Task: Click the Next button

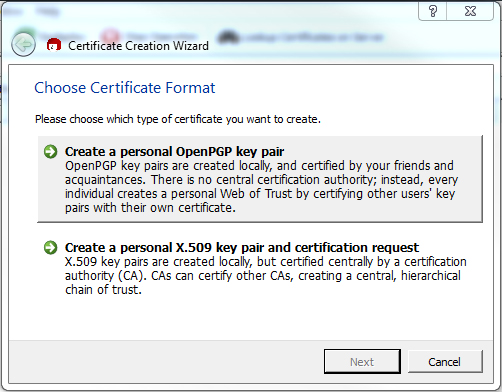Action: tap(362, 362)
